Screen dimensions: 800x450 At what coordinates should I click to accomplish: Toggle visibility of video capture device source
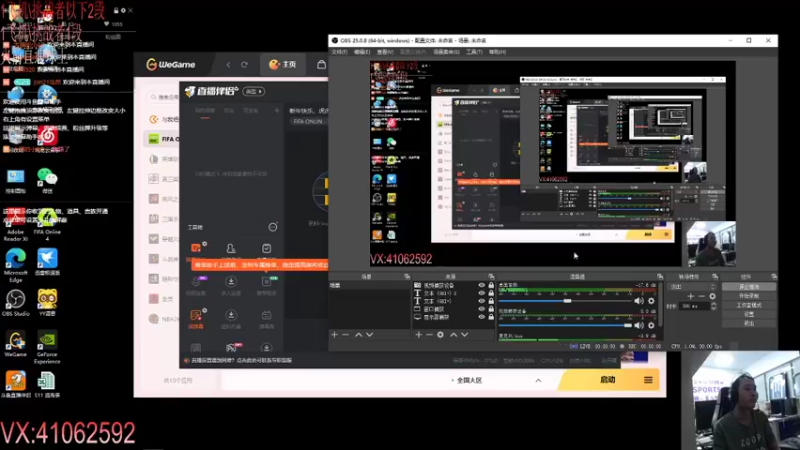(x=482, y=285)
